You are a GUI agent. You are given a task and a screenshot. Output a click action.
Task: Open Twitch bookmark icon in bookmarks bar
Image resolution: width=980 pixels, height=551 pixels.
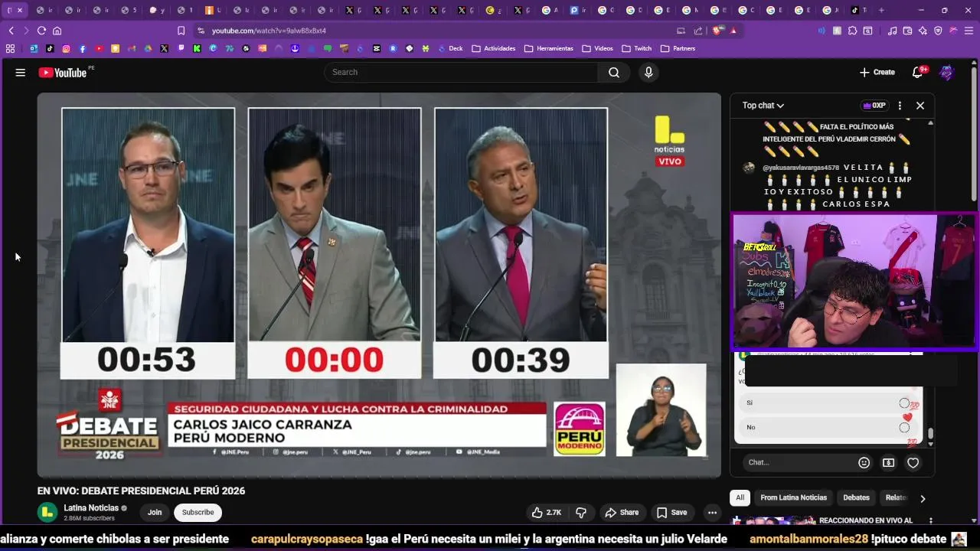(x=181, y=48)
